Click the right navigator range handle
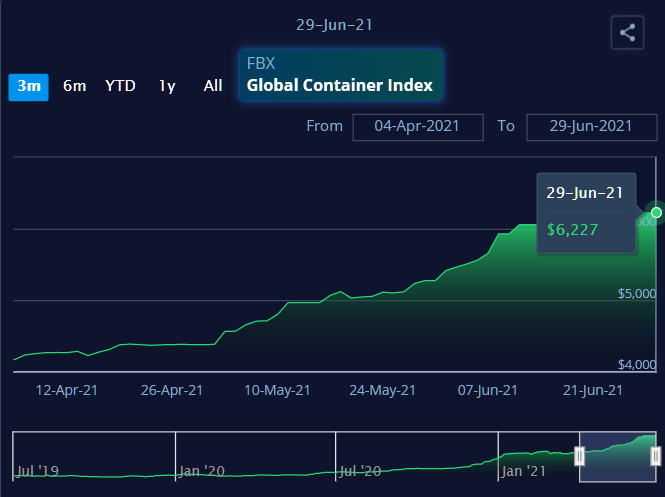The width and height of the screenshot is (665, 497). (x=656, y=457)
